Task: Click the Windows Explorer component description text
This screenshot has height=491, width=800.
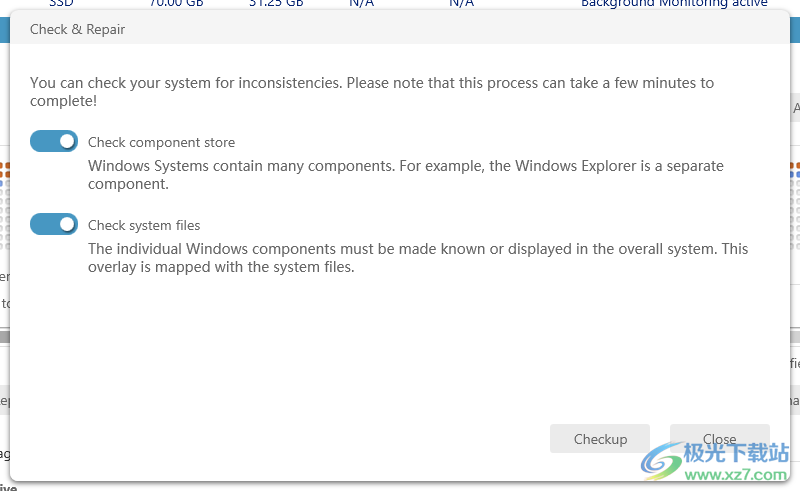Action: (406, 175)
